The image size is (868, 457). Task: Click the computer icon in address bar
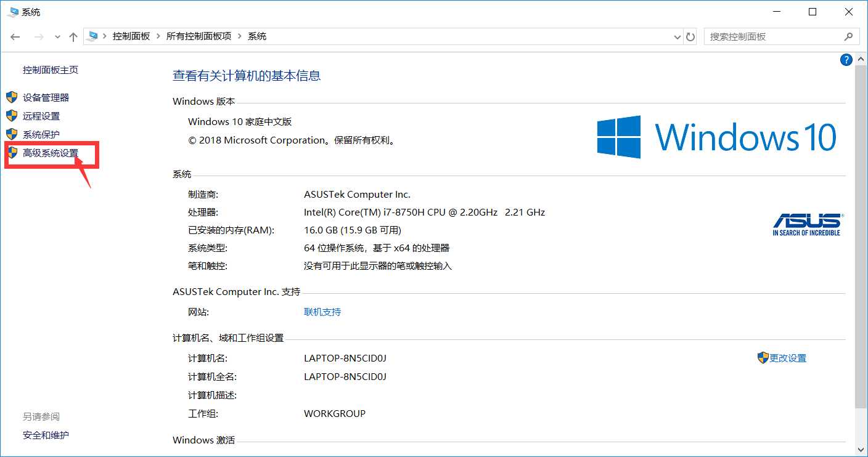(93, 36)
